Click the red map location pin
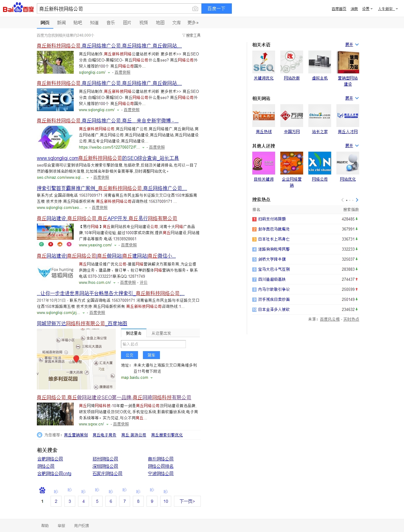 pos(76,359)
